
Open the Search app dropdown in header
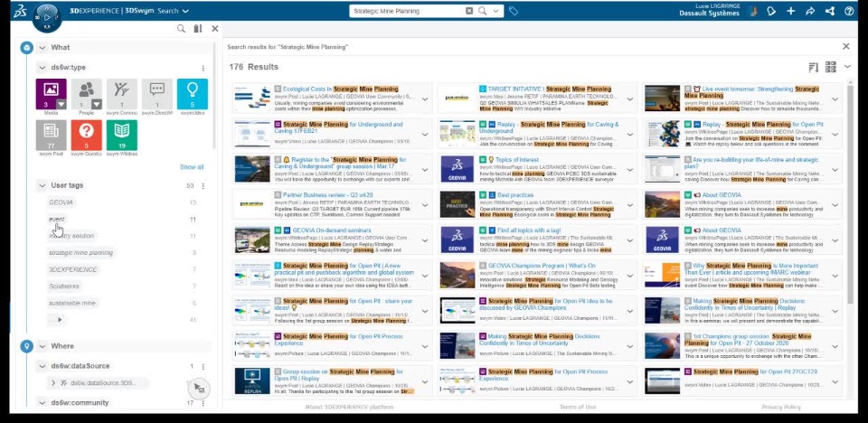[185, 11]
